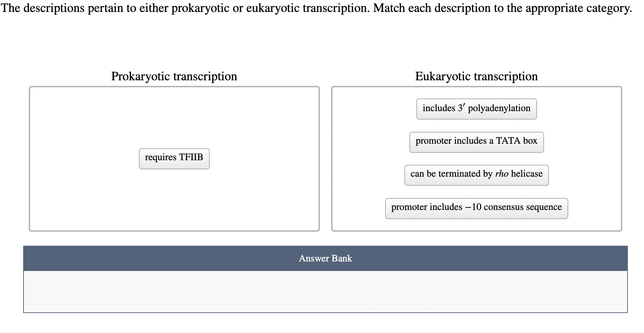Select the "promoter includes a TATA box" token

tap(476, 141)
